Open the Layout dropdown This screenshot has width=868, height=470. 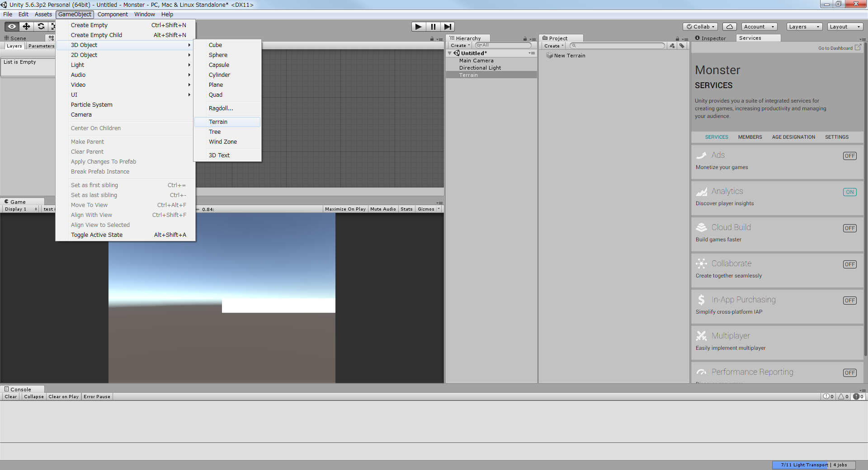click(845, 27)
